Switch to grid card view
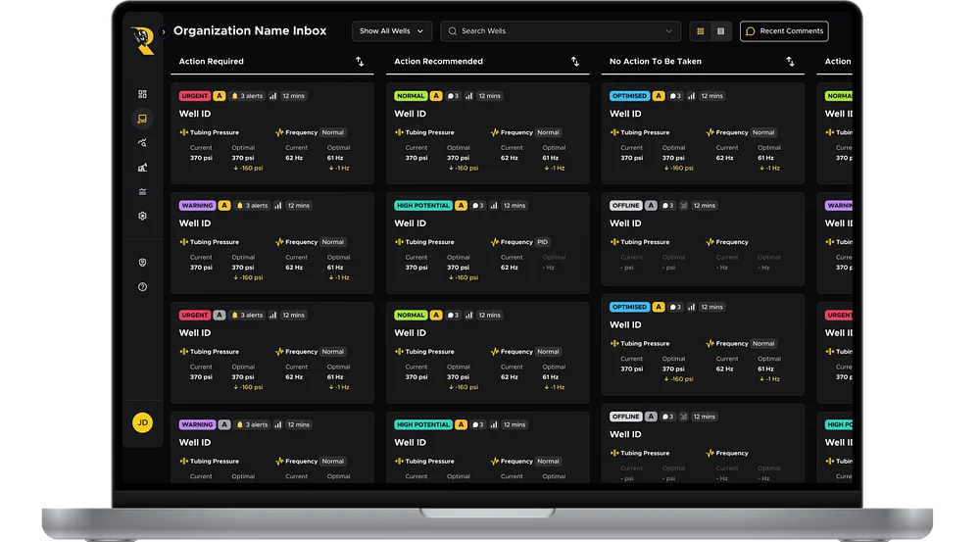 click(701, 31)
